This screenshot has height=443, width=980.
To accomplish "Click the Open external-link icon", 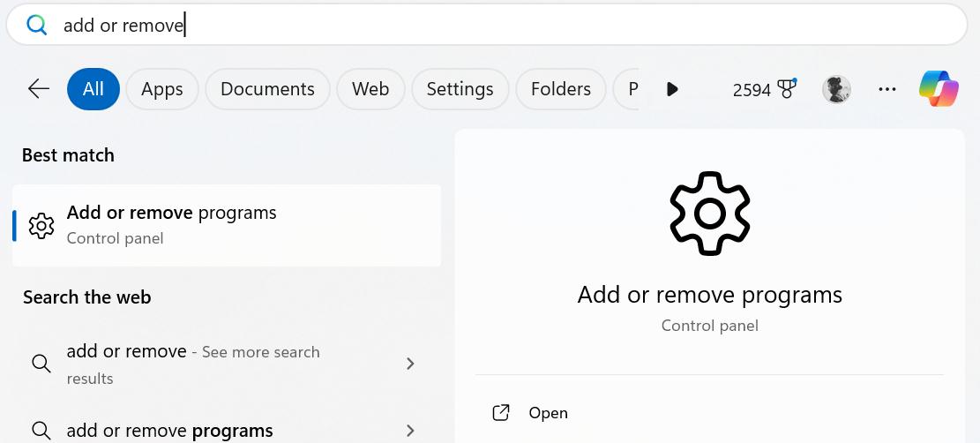I will point(501,413).
